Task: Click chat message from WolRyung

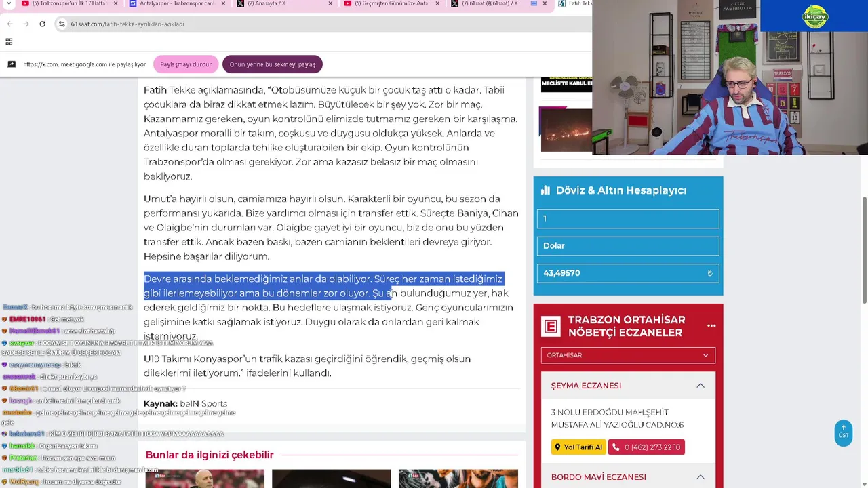Action: click(61, 482)
